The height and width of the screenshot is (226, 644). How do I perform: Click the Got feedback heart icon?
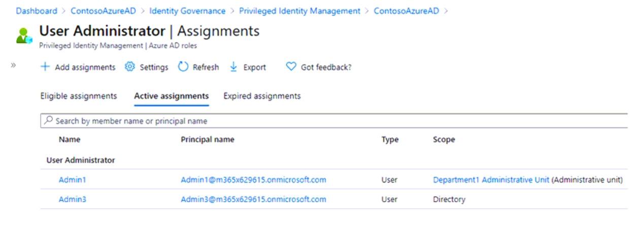point(291,67)
